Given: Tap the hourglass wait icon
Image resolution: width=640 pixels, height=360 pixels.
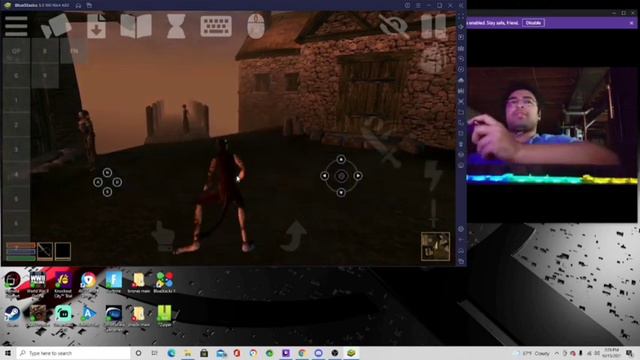Looking at the screenshot, I should [x=176, y=26].
